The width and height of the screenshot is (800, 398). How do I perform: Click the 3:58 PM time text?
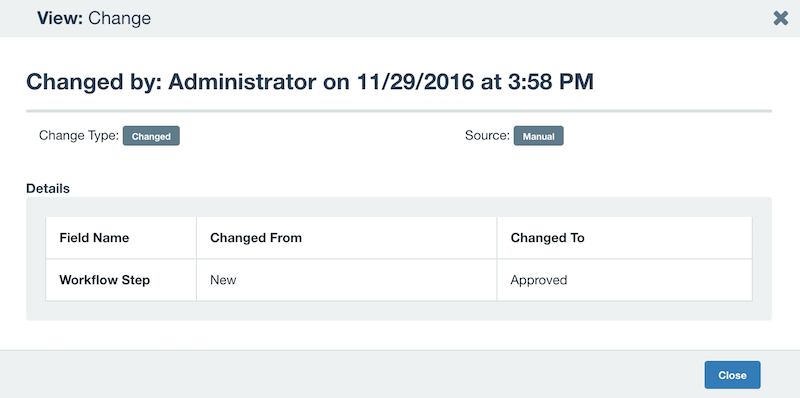551,82
